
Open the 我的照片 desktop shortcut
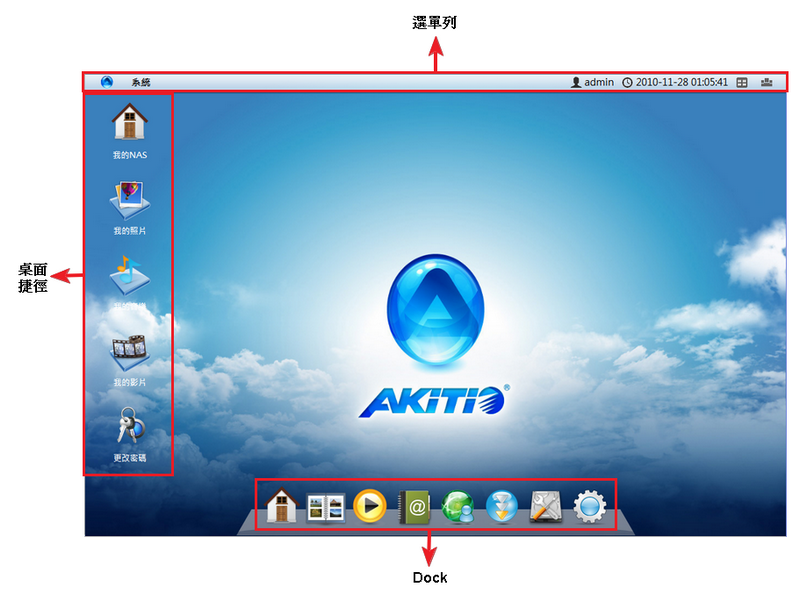(x=125, y=198)
